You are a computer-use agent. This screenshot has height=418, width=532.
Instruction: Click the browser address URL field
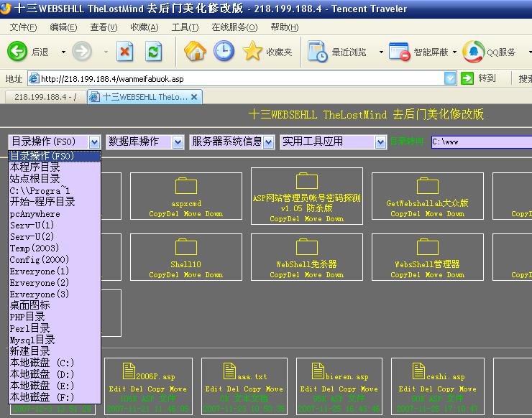(242, 79)
